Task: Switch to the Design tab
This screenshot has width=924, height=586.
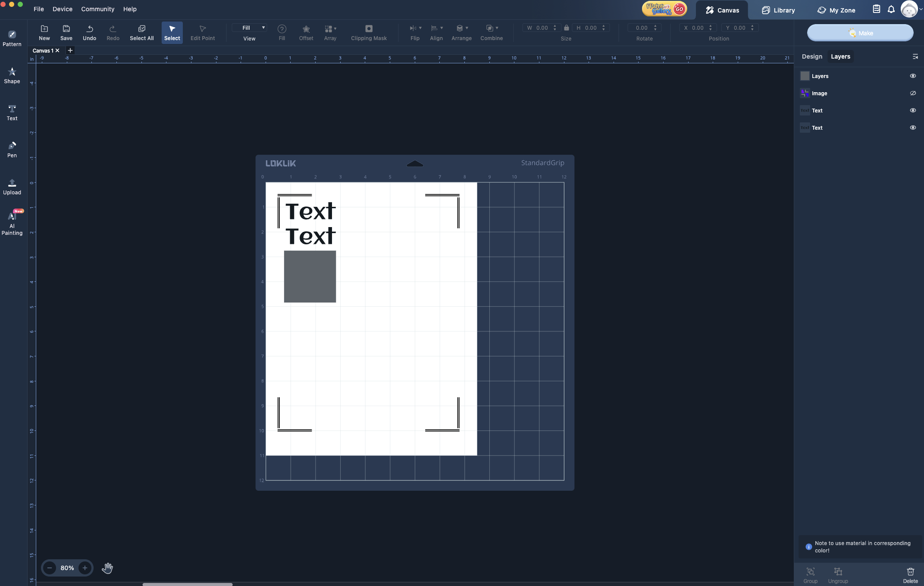Action: coord(811,56)
